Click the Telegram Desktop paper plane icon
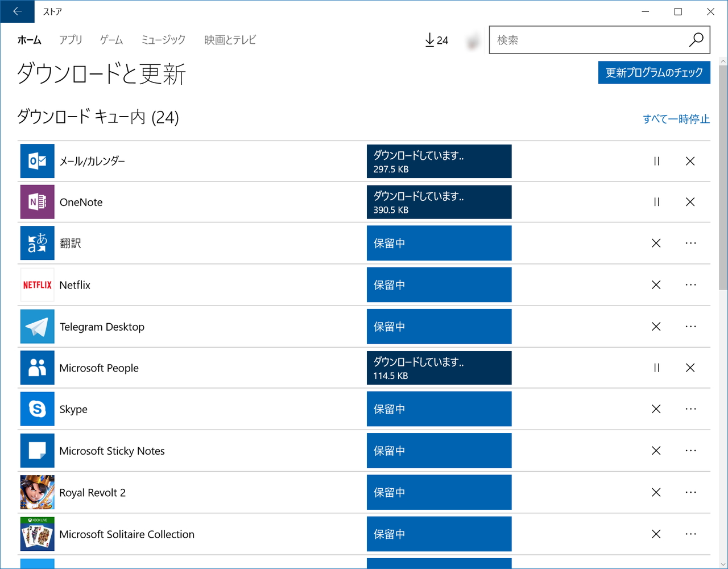 coord(37,326)
